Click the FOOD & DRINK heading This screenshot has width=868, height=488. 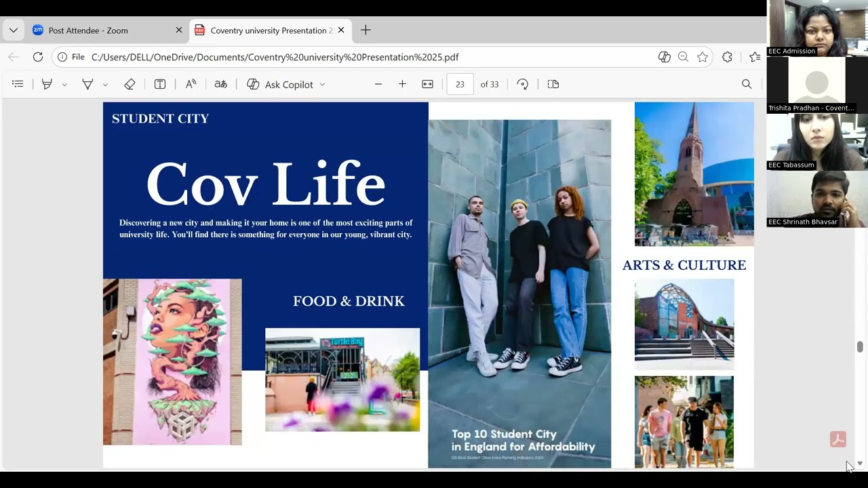[x=349, y=301]
